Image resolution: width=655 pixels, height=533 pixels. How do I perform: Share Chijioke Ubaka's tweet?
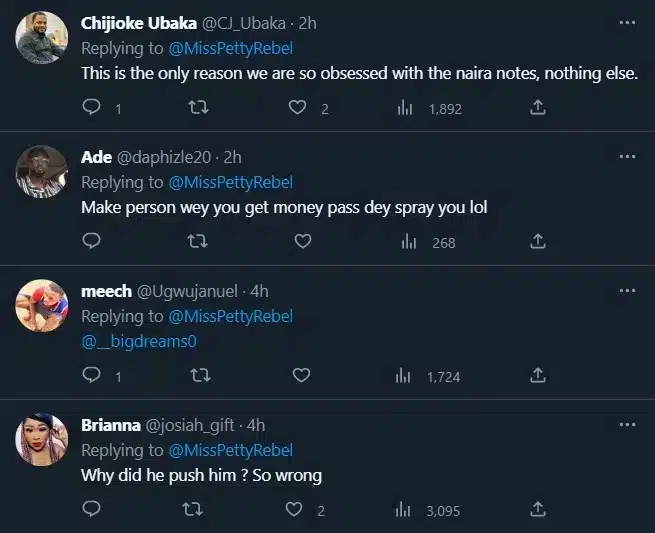pos(537,108)
